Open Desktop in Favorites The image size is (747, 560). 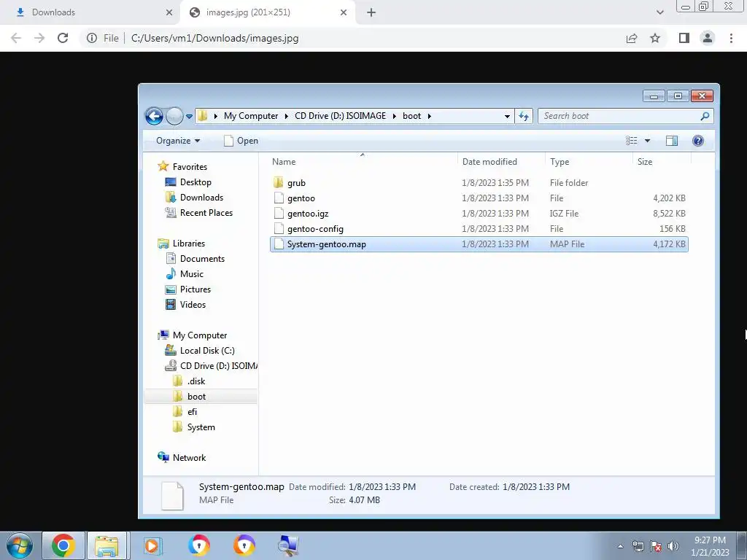[x=196, y=182]
